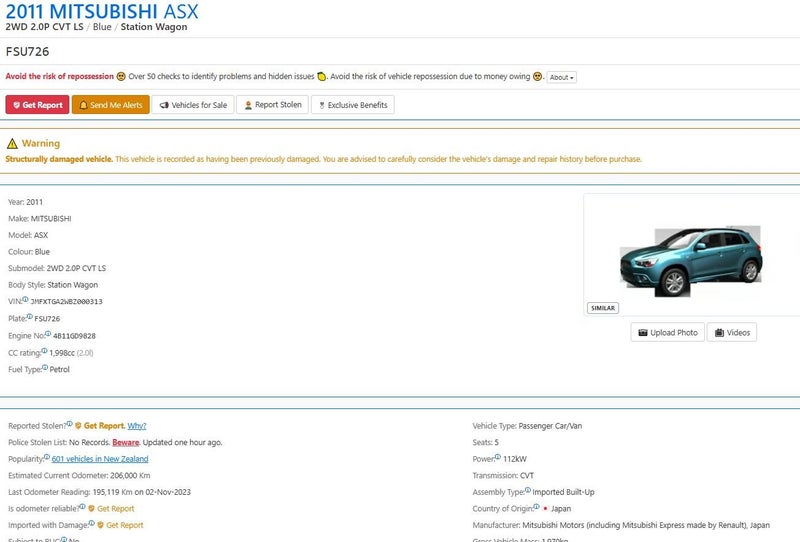Click Get Report for Imported with Damage

125,525
